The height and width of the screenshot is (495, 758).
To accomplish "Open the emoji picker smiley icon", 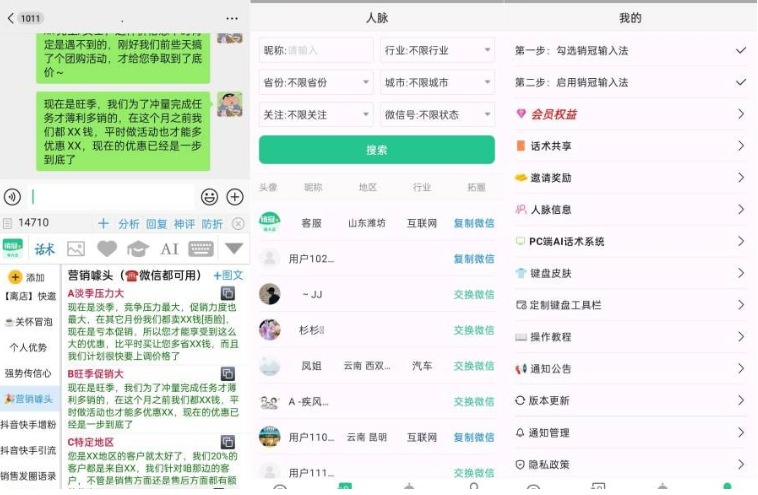I will pos(209,197).
